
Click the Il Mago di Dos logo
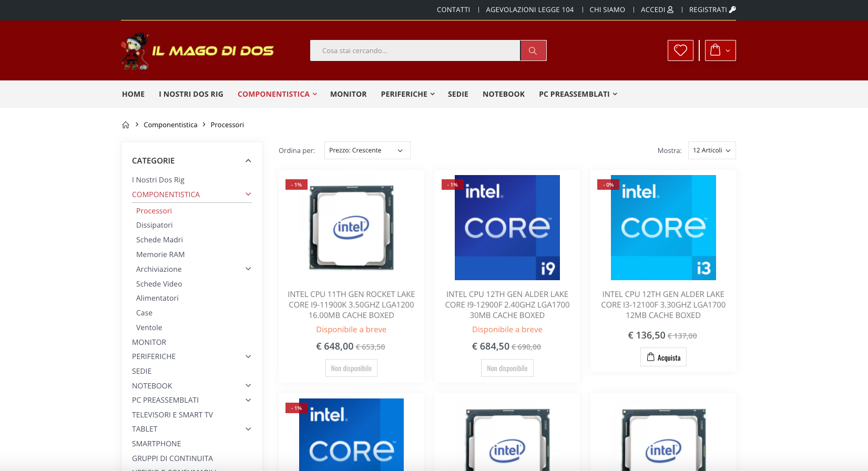tap(198, 51)
